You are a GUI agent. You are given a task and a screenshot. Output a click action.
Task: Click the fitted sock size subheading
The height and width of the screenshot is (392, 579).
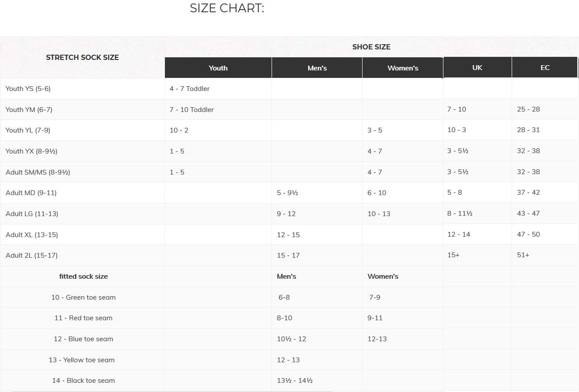[84, 276]
